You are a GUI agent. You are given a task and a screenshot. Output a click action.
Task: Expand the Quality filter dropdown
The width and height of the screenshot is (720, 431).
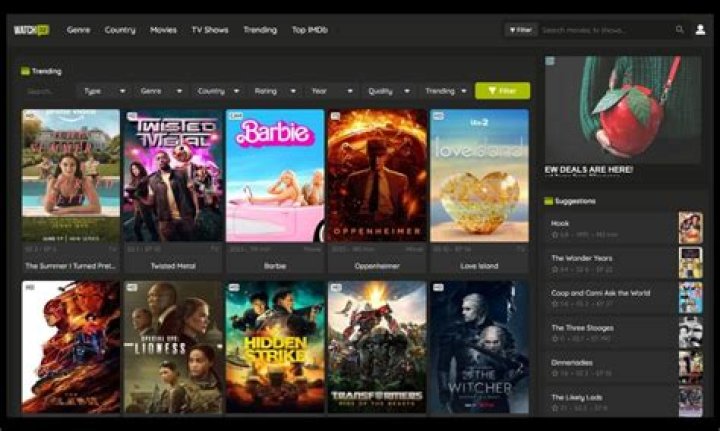388,91
